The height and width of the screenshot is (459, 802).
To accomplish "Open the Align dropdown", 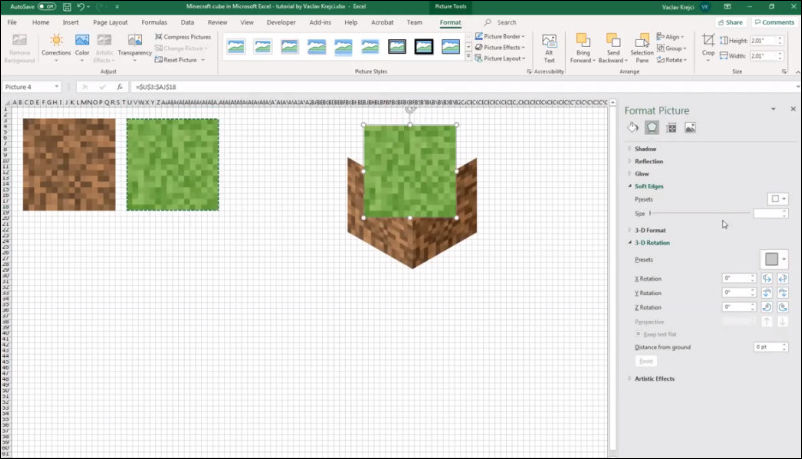I will [671, 37].
